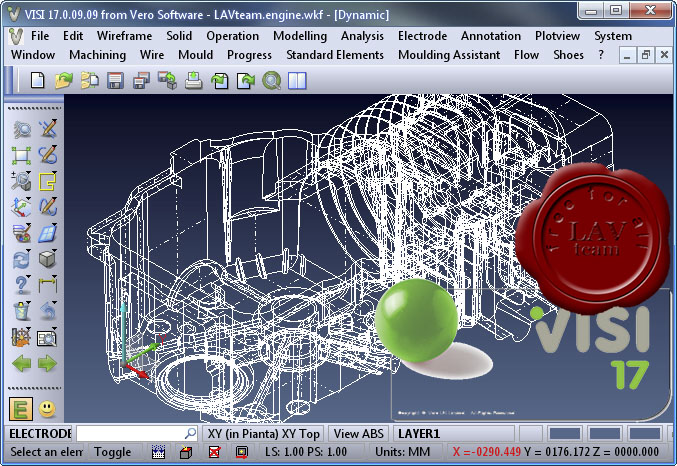Screen dimensions: 677x466
Task: Open the Electrode menu
Action: click(422, 36)
